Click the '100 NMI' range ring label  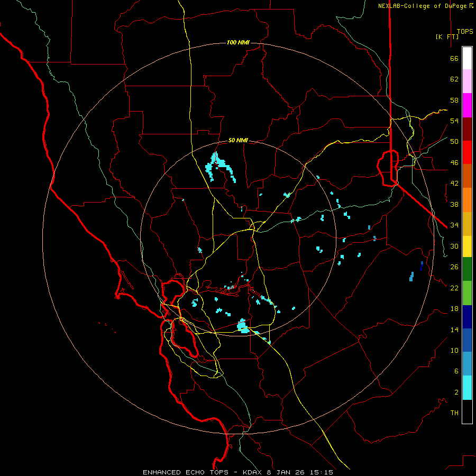point(238,42)
